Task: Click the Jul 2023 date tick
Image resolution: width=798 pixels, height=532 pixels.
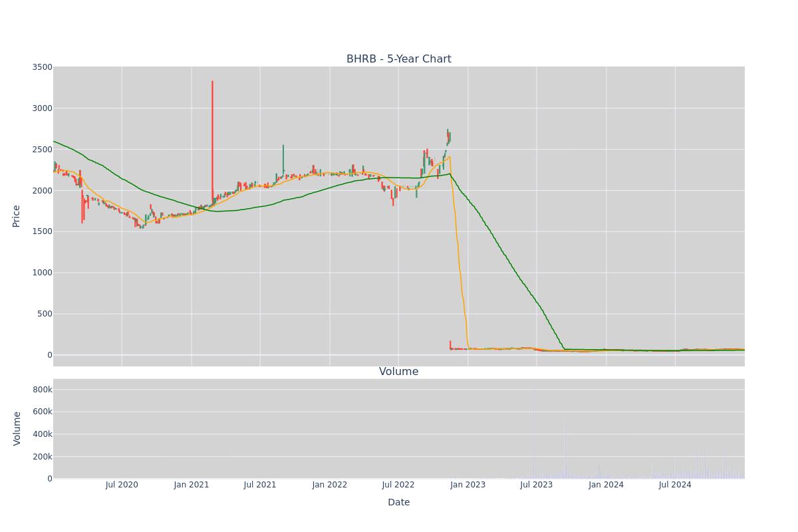Action: (537, 485)
